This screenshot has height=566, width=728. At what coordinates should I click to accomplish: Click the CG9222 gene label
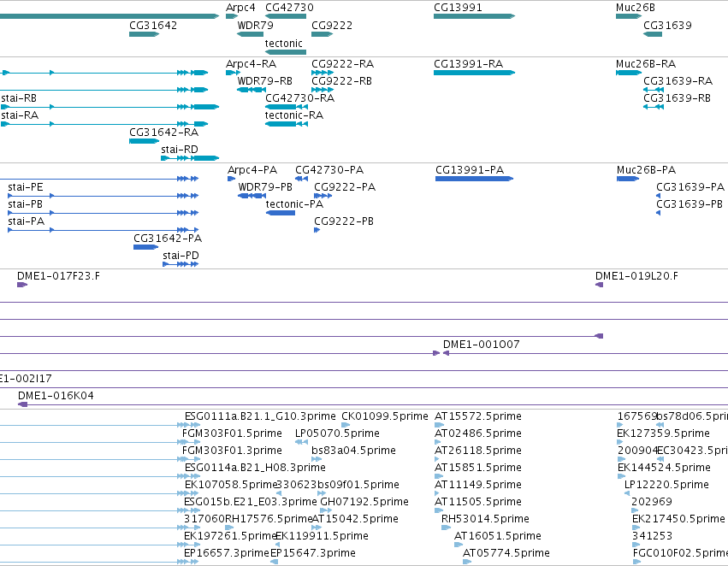[x=332, y=26]
